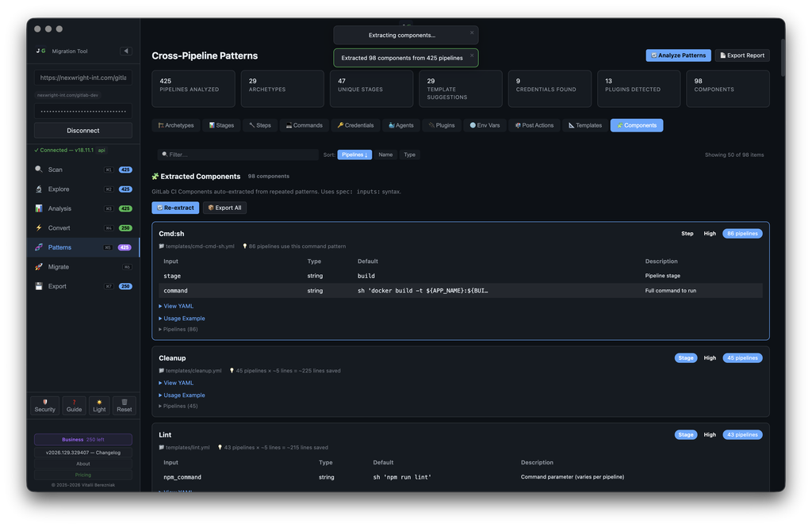
Task: Click the Explore microscope icon
Action: [x=39, y=189]
